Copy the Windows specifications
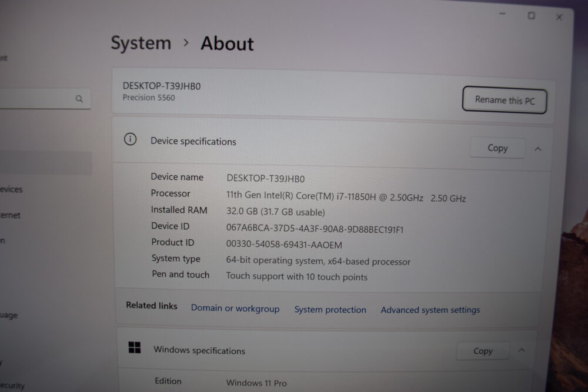Screen dimensions: 588x392 click(x=483, y=351)
